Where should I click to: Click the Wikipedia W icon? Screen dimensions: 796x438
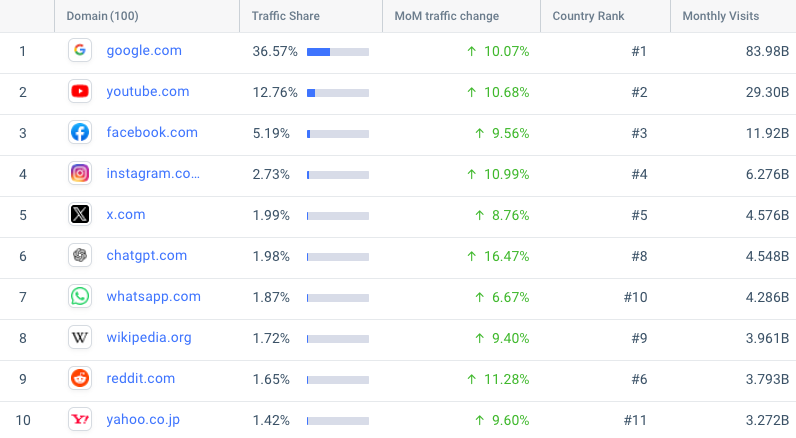80,338
